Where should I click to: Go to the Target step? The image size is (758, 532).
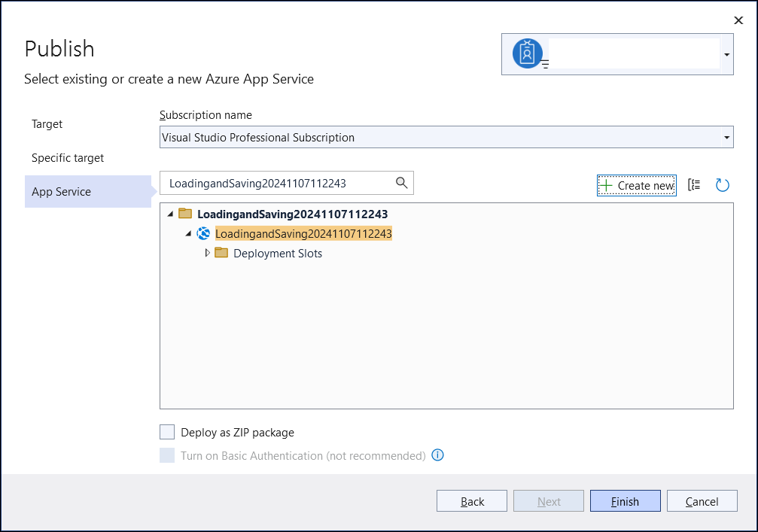[47, 123]
